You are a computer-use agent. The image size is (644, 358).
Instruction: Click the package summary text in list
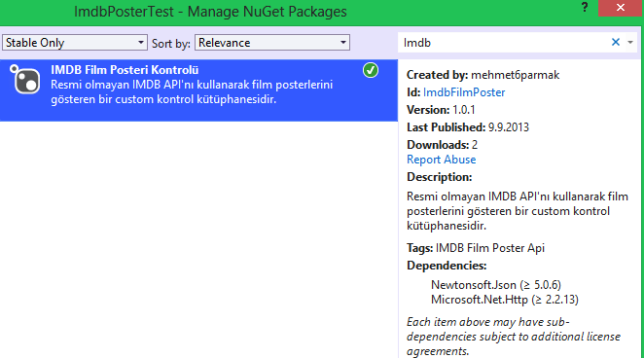click(x=192, y=92)
